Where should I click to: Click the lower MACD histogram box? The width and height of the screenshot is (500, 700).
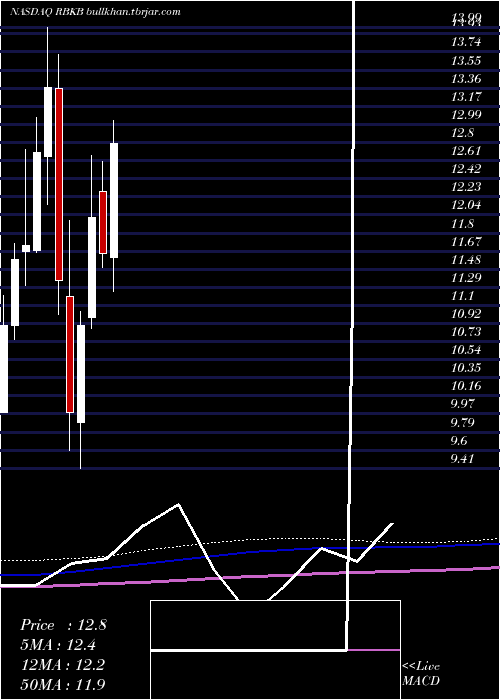click(x=275, y=675)
